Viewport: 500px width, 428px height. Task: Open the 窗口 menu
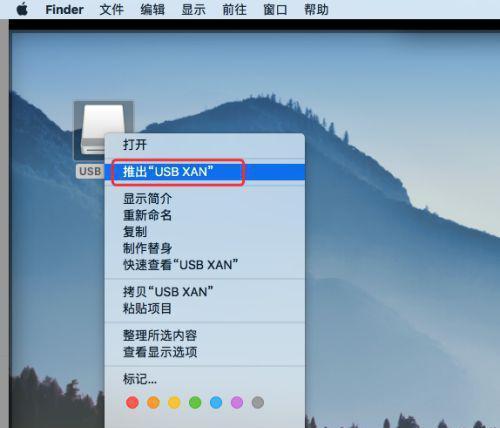(275, 10)
